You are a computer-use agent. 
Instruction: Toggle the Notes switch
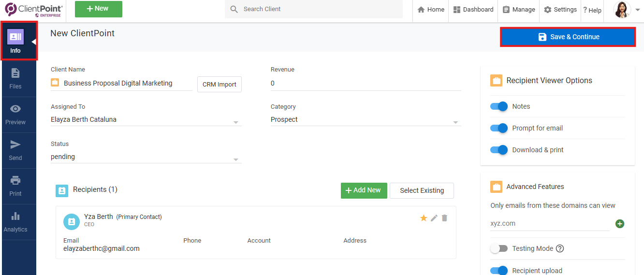click(499, 106)
